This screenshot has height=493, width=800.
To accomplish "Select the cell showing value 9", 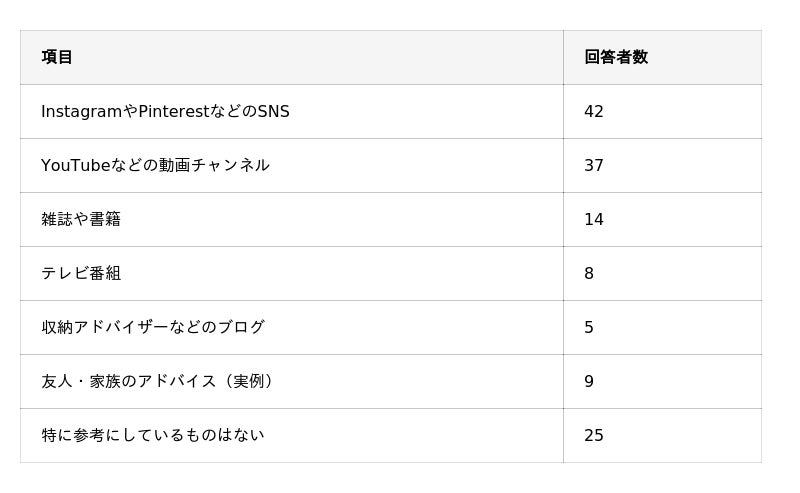I will [589, 381].
